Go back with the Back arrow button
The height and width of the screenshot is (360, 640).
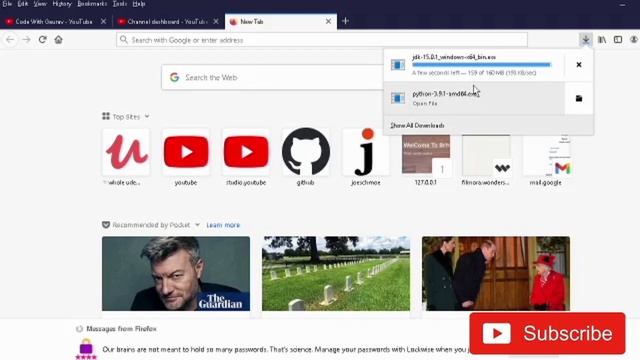(10, 40)
